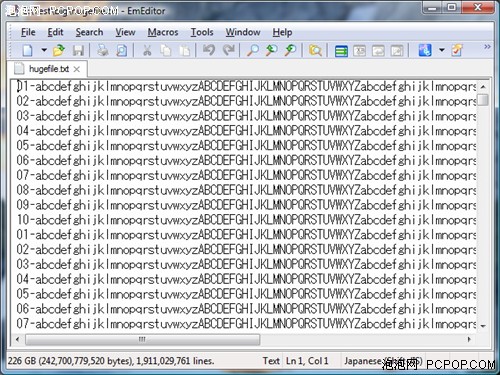The image size is (500, 375).
Task: Show more toolbar buttons via chevron
Action: [487, 47]
